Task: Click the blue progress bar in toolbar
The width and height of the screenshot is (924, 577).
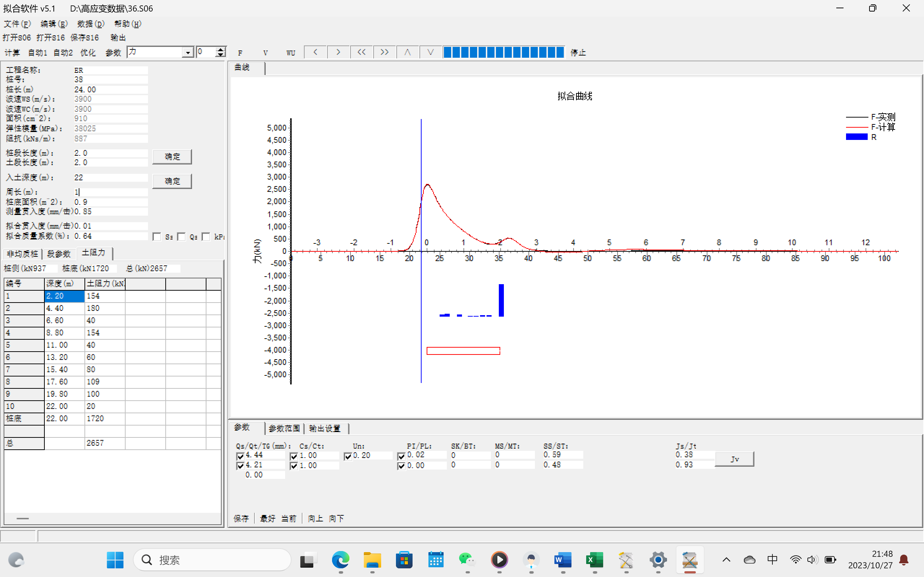Action: [x=503, y=52]
